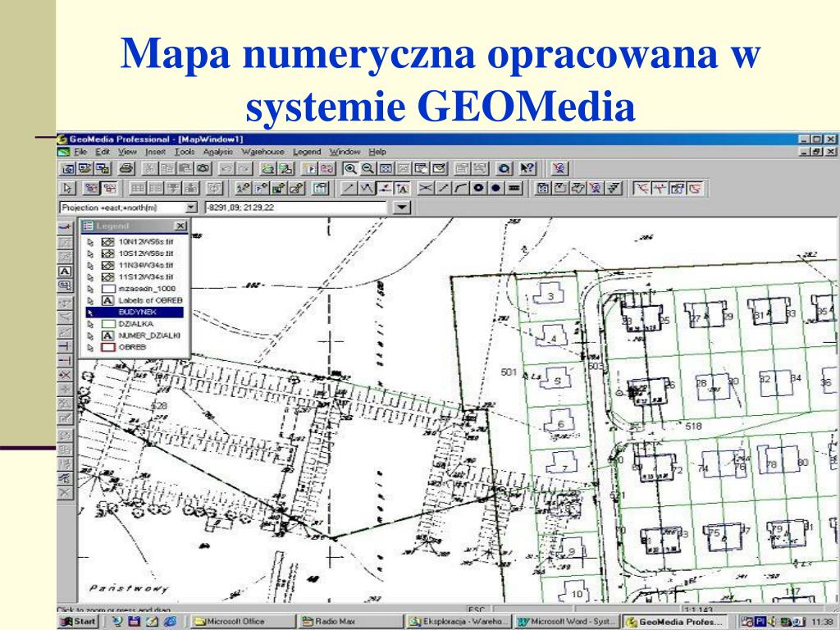This screenshot has height=630, width=840.
Task: Click the Undo arrow icon
Action: tap(227, 169)
